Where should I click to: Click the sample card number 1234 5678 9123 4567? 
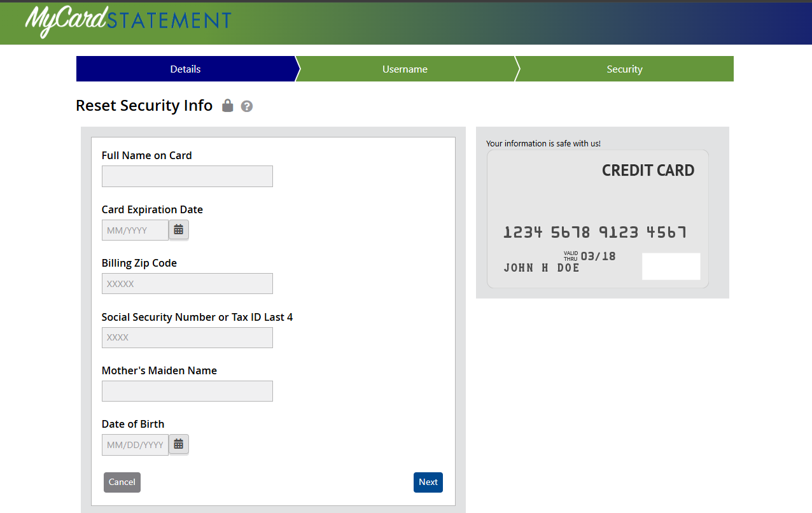pos(595,232)
